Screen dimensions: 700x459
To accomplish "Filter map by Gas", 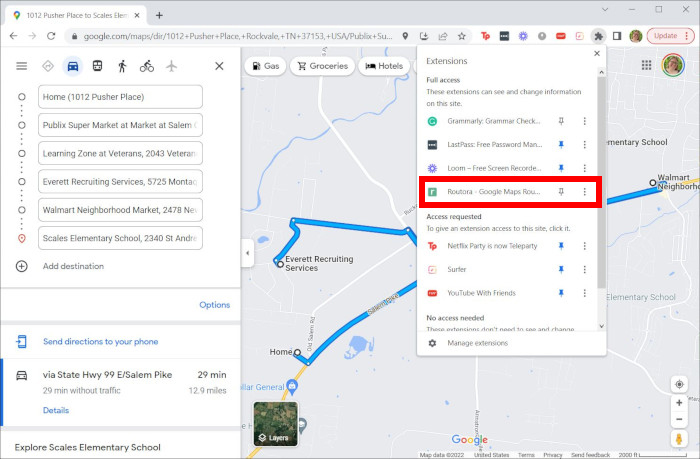I will coord(266,66).
